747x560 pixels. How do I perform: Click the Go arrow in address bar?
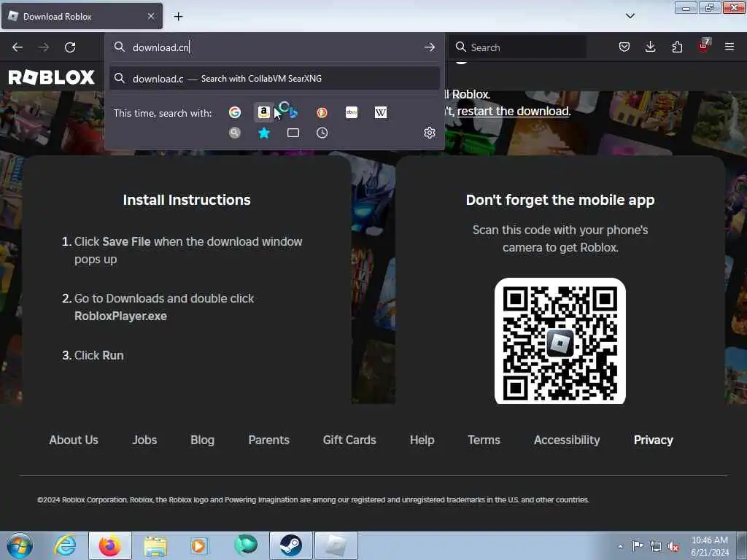[x=429, y=47]
